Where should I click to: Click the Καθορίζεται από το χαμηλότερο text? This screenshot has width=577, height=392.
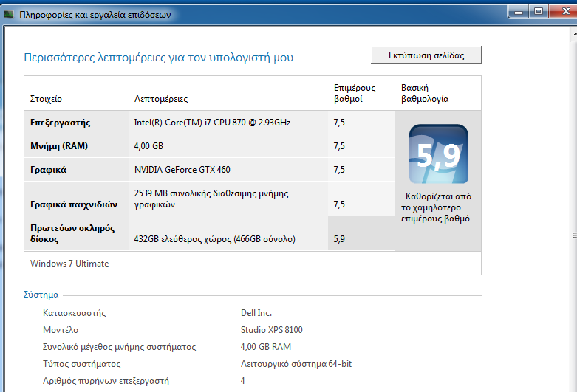coord(436,207)
